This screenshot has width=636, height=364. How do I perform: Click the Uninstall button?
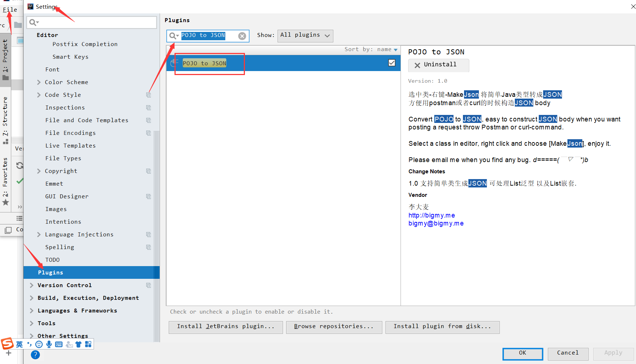pyautogui.click(x=439, y=65)
